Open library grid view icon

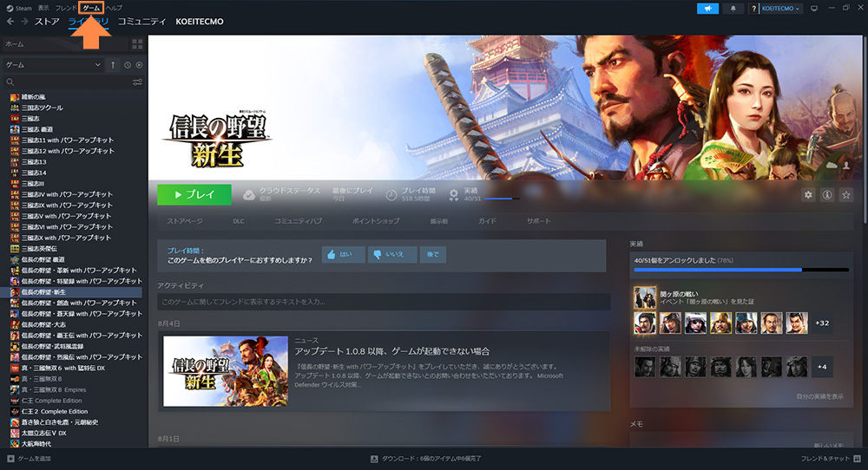pos(137,43)
